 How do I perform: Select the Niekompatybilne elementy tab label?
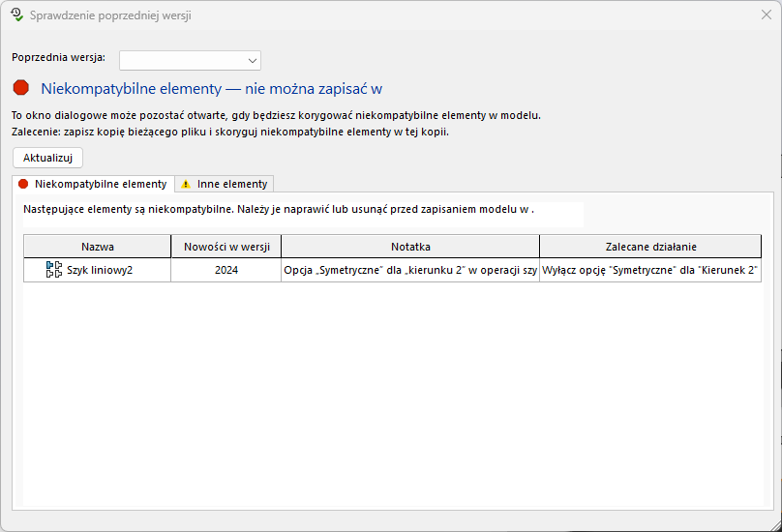tap(100, 184)
